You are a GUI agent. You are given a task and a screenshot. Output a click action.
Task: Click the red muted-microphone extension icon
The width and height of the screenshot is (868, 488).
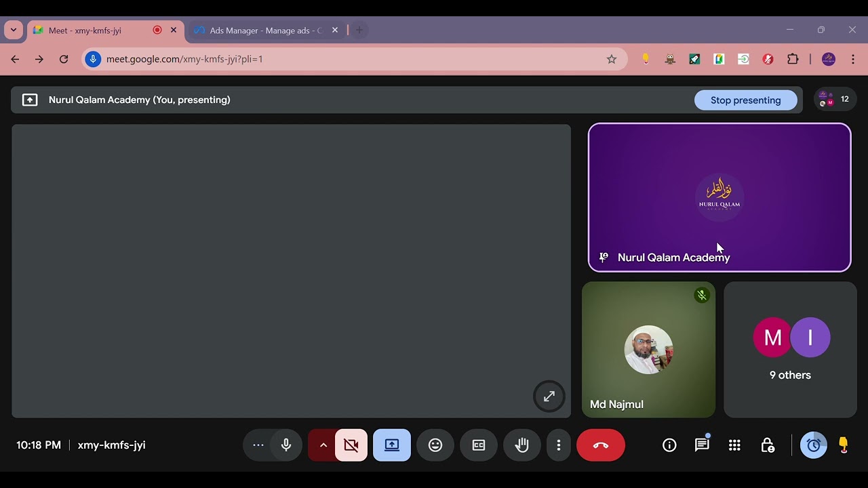click(768, 59)
